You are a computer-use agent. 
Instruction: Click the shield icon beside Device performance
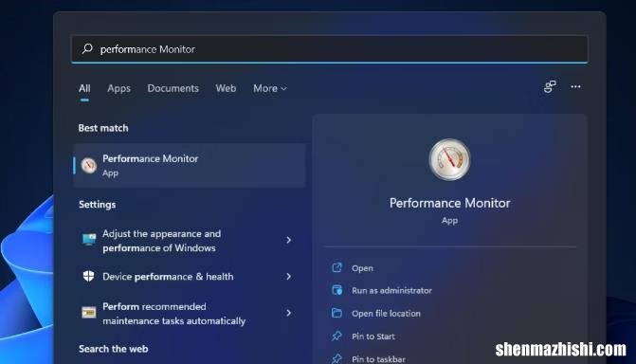tap(88, 277)
